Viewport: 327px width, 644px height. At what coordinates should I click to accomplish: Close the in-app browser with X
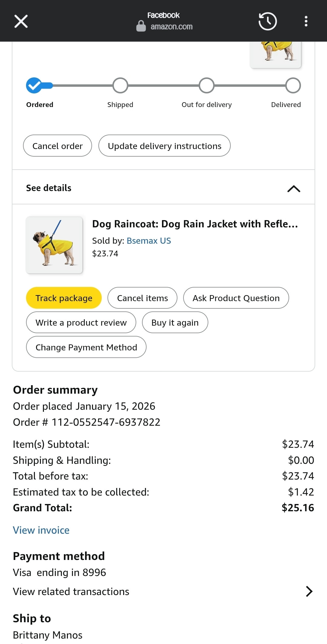[x=21, y=21]
